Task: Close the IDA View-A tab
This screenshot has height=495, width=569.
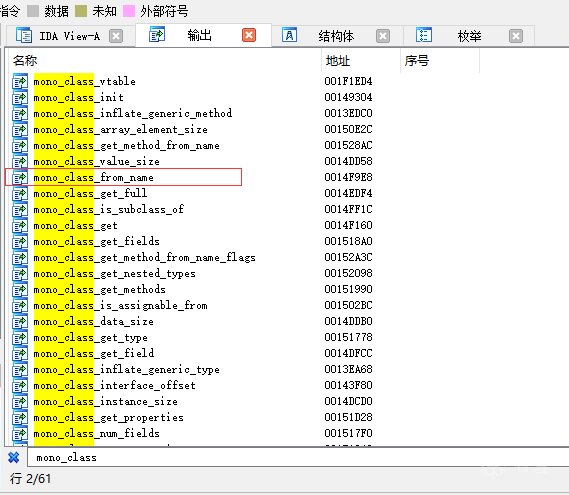Action: [116, 36]
